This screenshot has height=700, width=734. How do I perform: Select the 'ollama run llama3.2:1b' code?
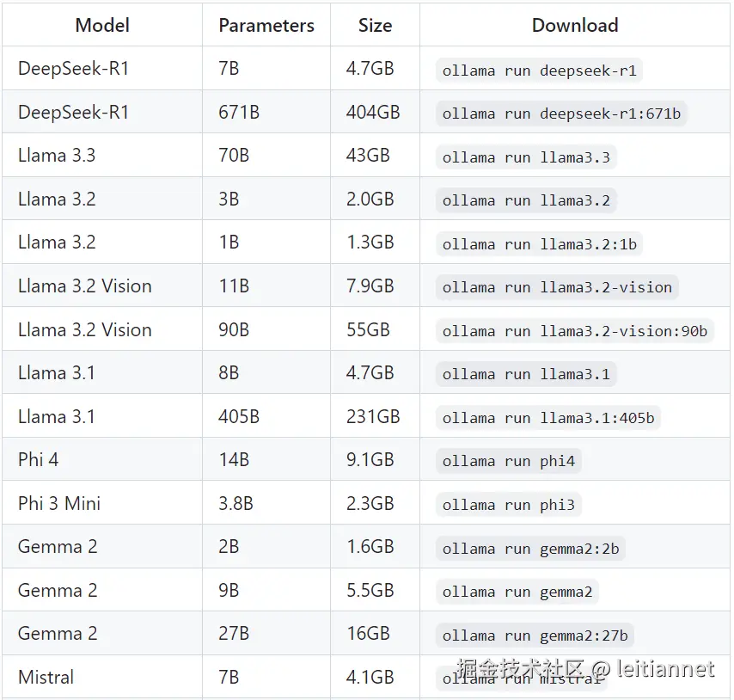540,244
